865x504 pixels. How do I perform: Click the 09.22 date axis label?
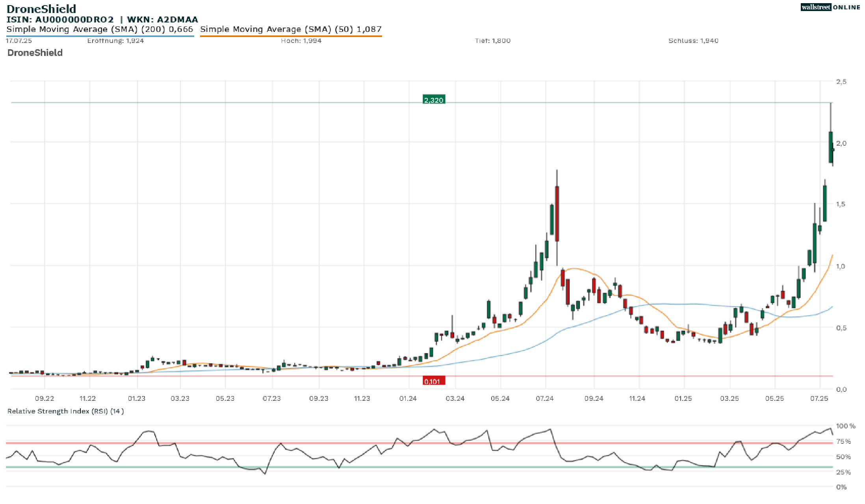click(45, 398)
